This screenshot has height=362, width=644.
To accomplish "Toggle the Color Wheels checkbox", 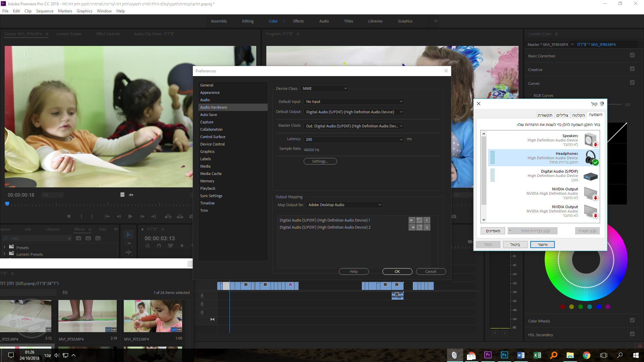I will (632, 320).
